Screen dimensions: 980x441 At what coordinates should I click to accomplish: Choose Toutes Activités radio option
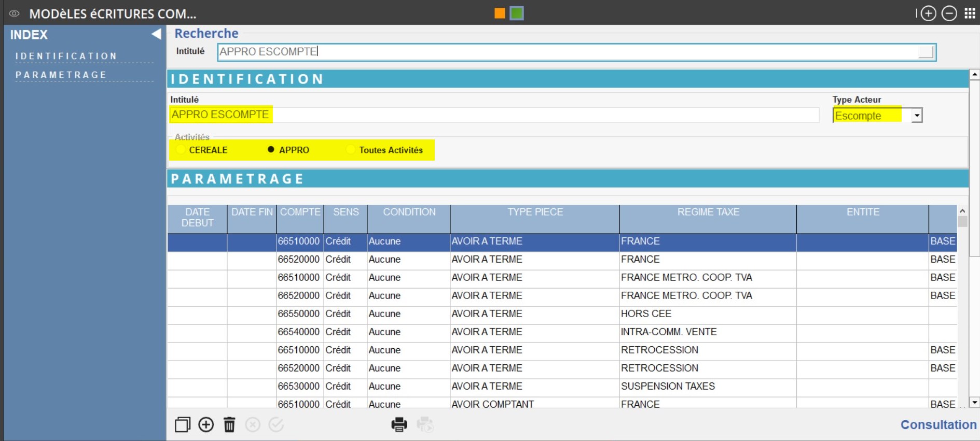[x=351, y=150]
